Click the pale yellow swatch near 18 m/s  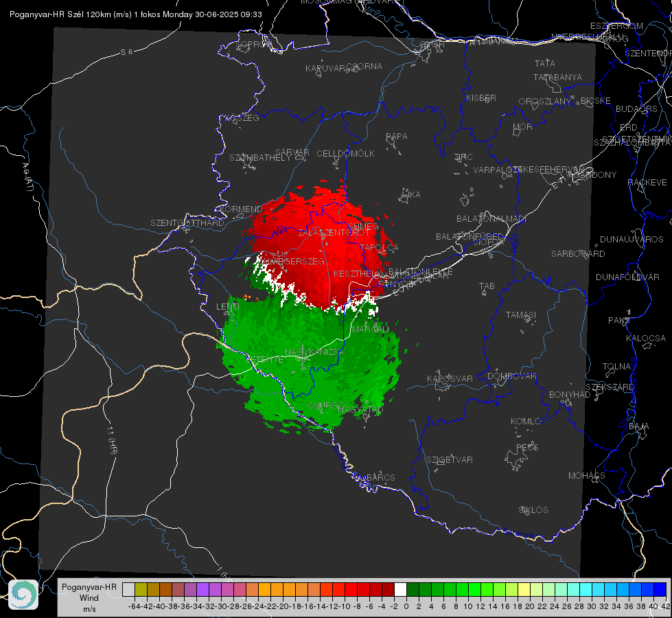click(524, 589)
